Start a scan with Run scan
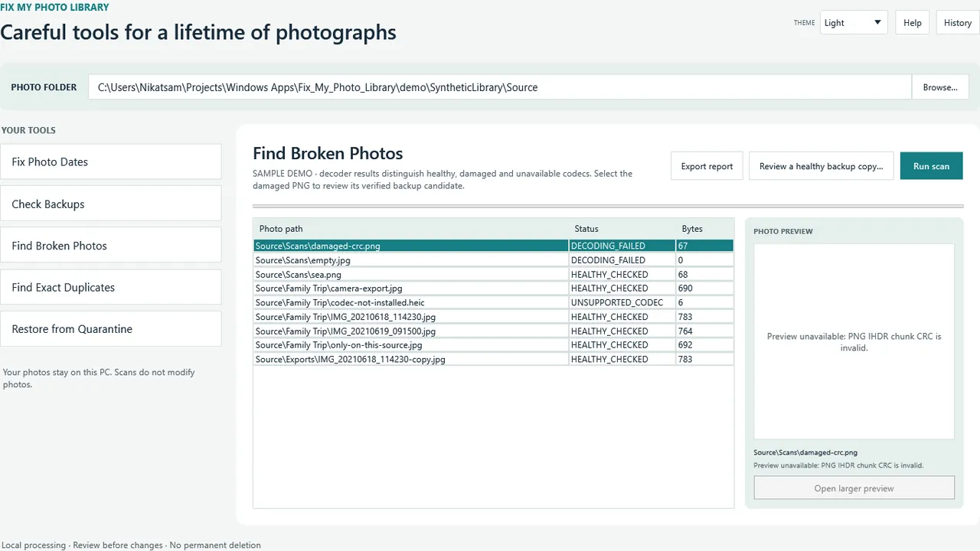980x551 pixels. (x=931, y=166)
